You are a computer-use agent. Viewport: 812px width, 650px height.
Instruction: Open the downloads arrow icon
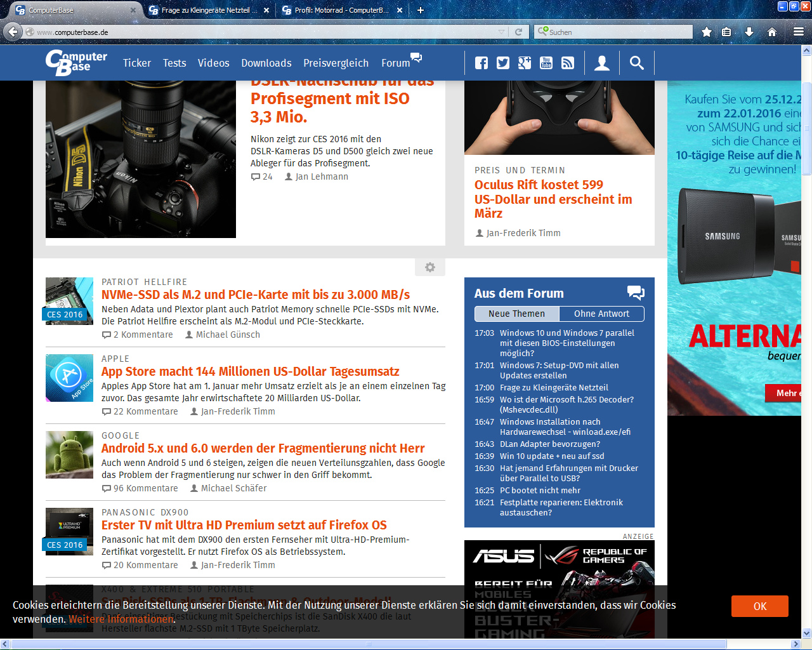click(749, 32)
